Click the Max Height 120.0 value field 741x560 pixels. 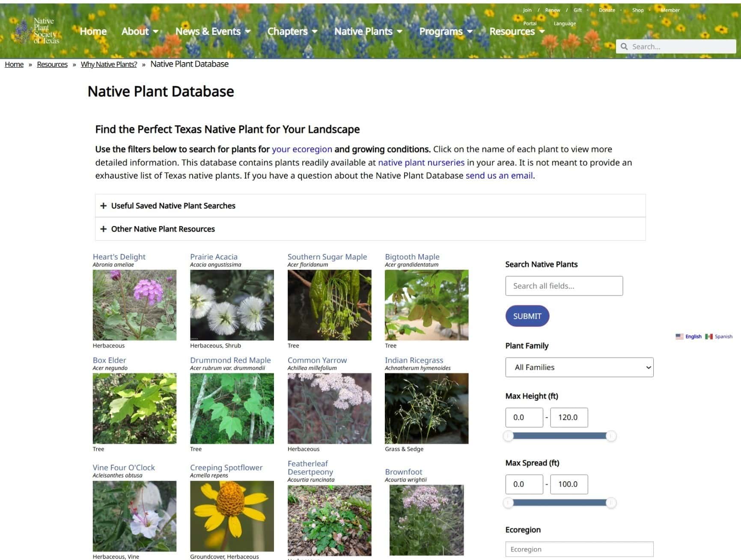pyautogui.click(x=569, y=417)
